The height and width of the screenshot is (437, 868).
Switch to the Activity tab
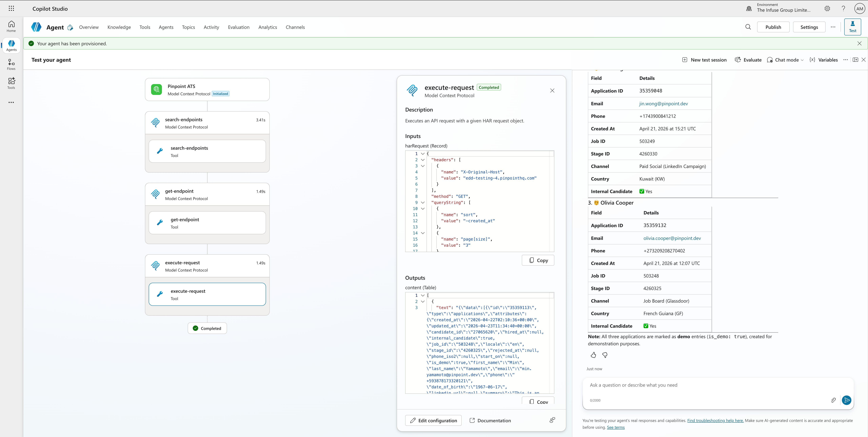(211, 27)
